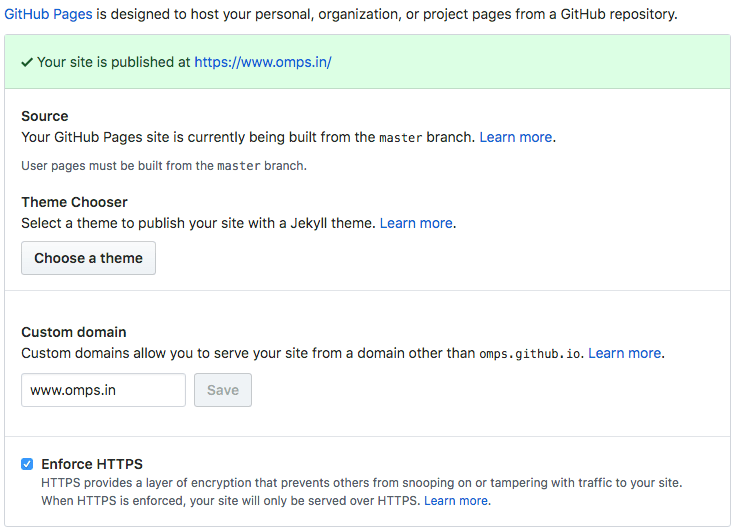The height and width of the screenshot is (530, 739).
Task: Open Learn more link under Enforce HTTPS
Action: [x=456, y=500]
